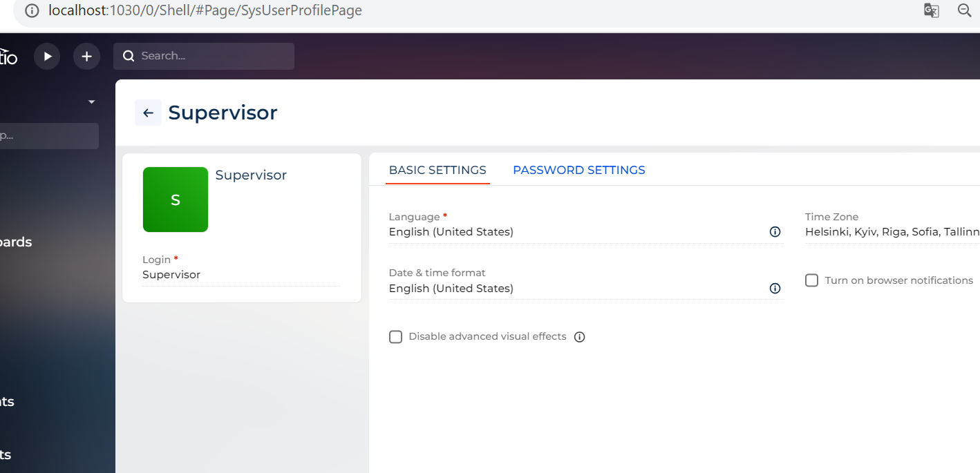Open the Date & time format dropdown
This screenshot has width=980, height=473.
tap(586, 288)
